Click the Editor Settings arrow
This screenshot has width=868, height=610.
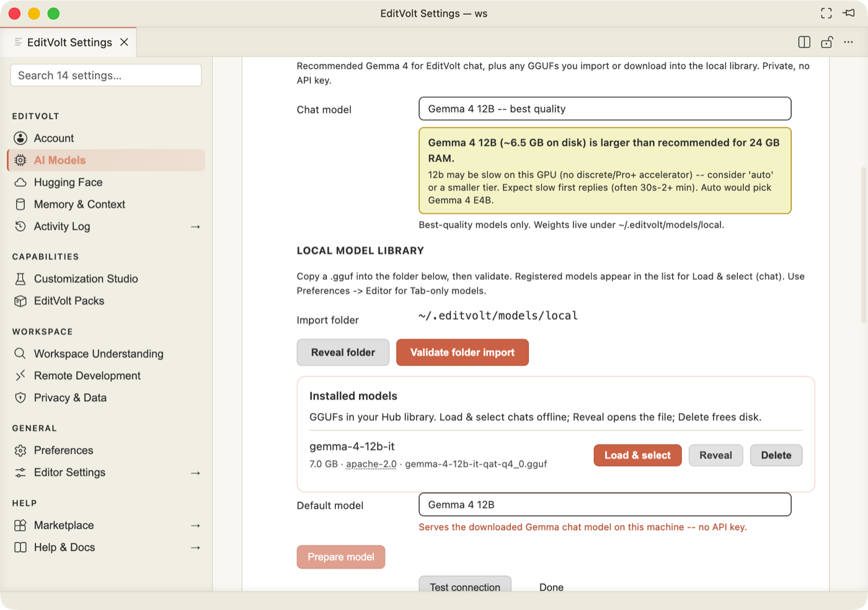[x=195, y=473]
